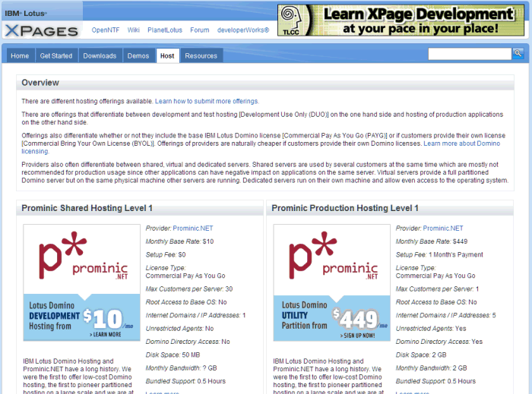Click the Setup Fee: $0 text
The width and height of the screenshot is (532, 394).
pyautogui.click(x=166, y=254)
